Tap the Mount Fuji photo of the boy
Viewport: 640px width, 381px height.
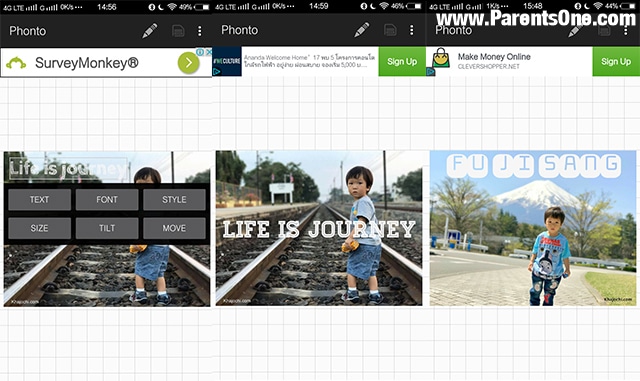tap(533, 228)
